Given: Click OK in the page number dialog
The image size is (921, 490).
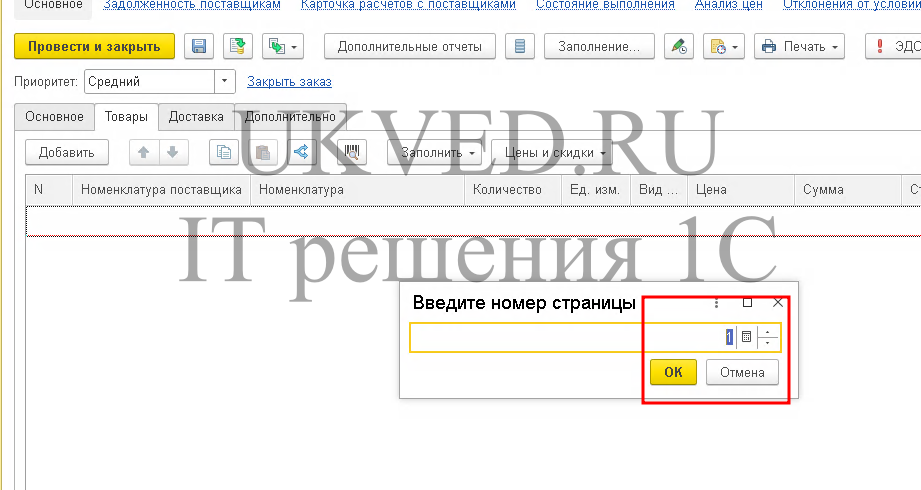Looking at the screenshot, I should tap(673, 372).
